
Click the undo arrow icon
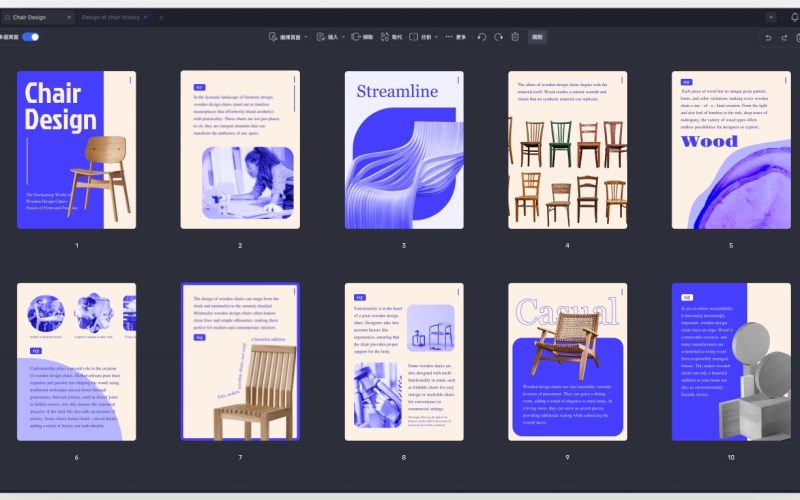(768, 37)
